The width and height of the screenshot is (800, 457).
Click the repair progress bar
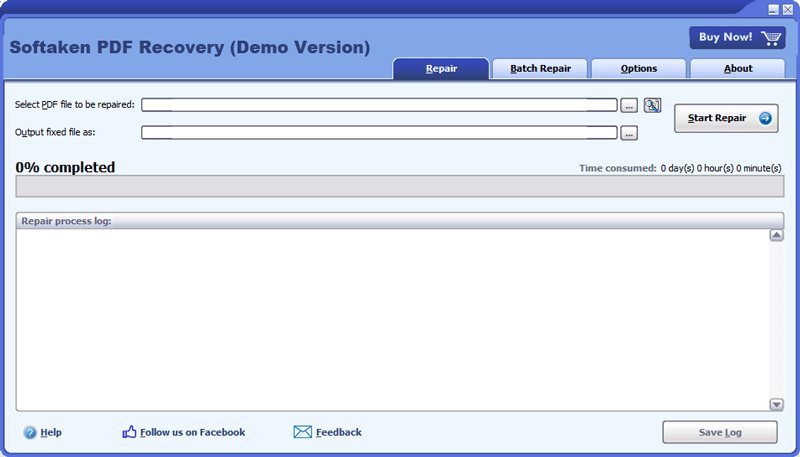400,186
